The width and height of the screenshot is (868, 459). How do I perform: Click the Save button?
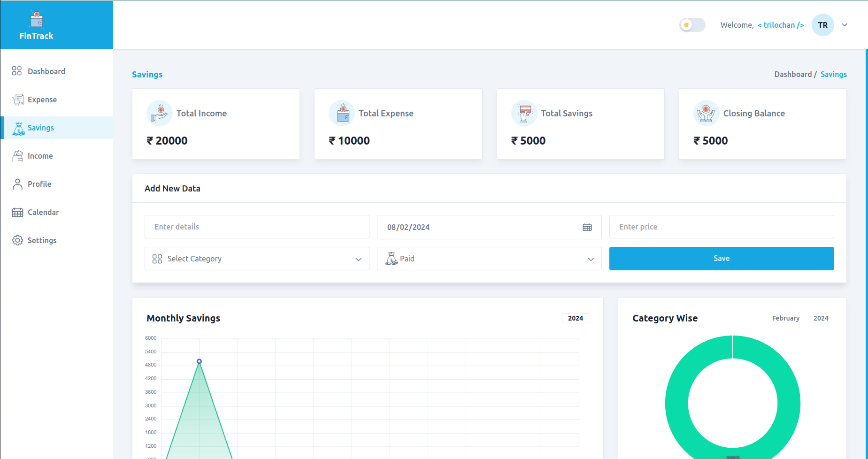(x=722, y=259)
